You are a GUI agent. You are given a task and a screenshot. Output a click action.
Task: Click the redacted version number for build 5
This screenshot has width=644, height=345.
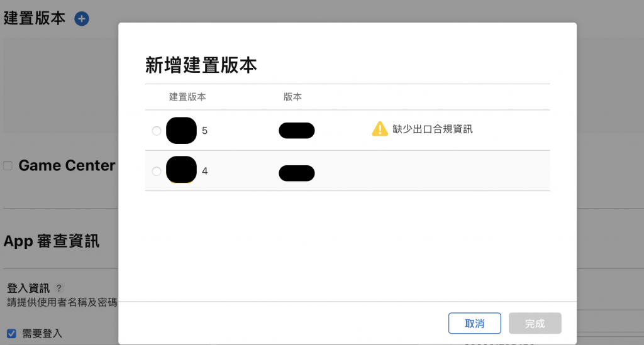pos(297,131)
